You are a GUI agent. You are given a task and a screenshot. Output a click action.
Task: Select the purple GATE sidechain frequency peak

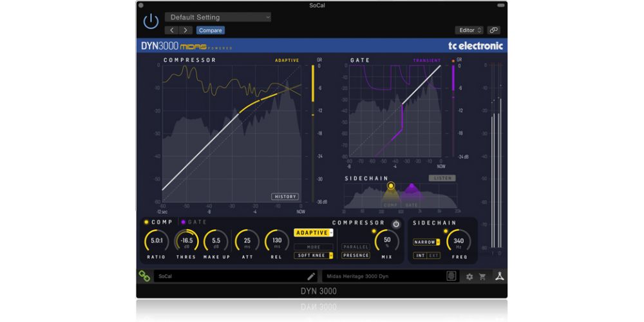(x=412, y=187)
